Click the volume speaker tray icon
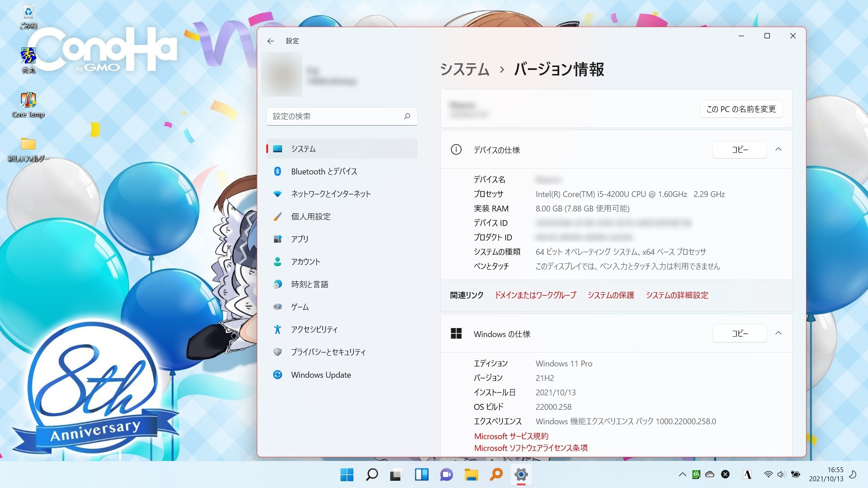The height and width of the screenshot is (488, 868). (x=781, y=474)
